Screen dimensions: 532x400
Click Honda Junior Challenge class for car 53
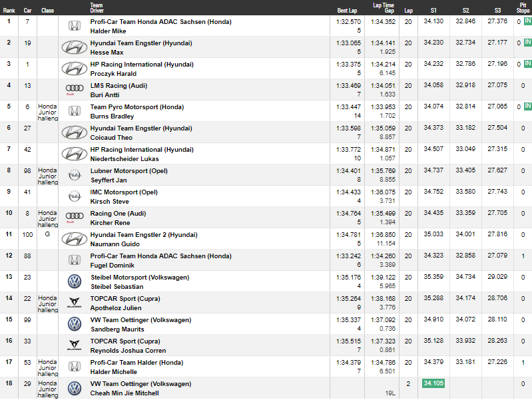tap(48, 368)
